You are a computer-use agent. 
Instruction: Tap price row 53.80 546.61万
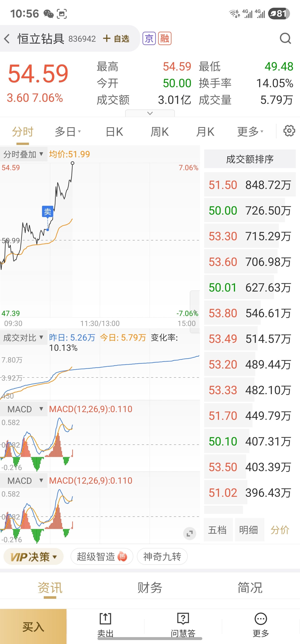250,313
